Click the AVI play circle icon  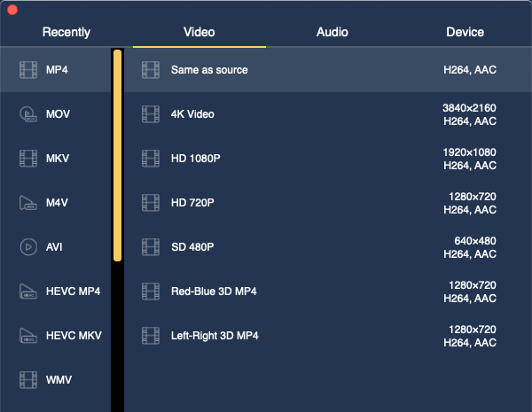pyautogui.click(x=28, y=247)
